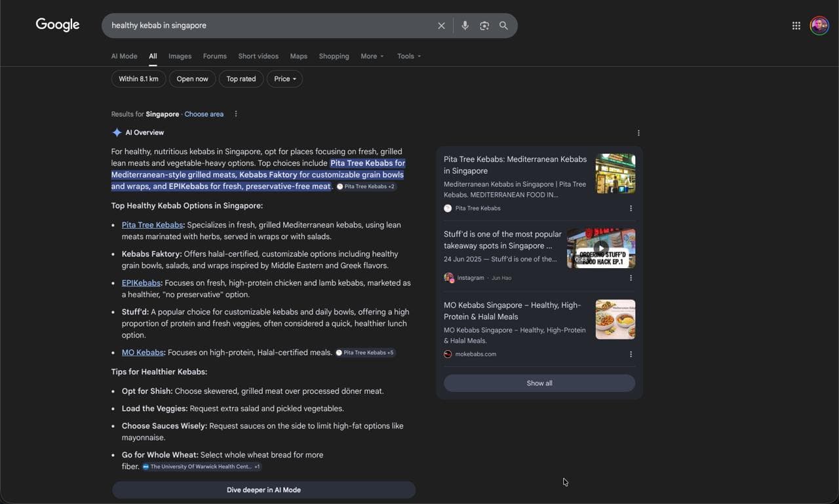Open AI Overview three-dot menu

coord(638,133)
